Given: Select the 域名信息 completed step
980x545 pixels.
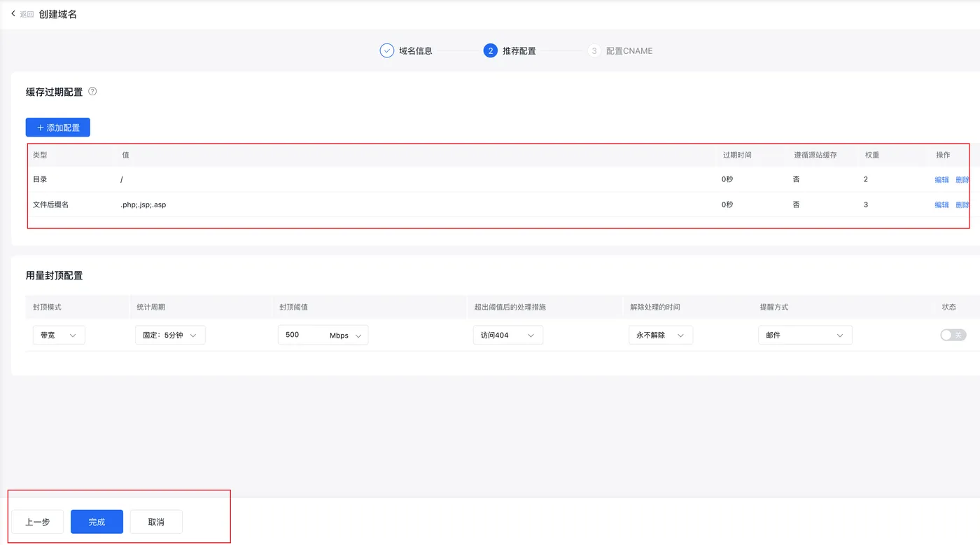Looking at the screenshot, I should [406, 50].
